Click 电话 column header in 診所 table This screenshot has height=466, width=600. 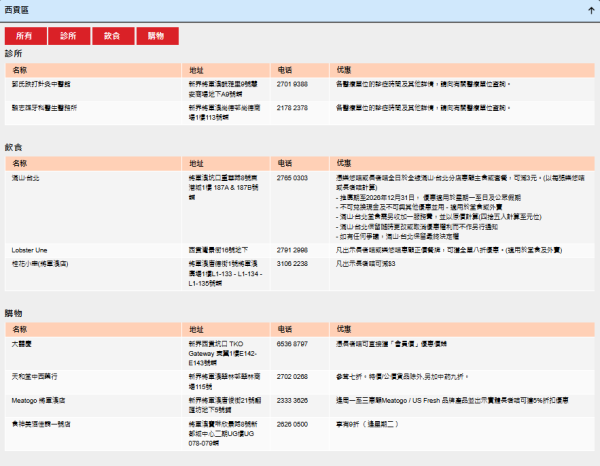[x=285, y=70]
